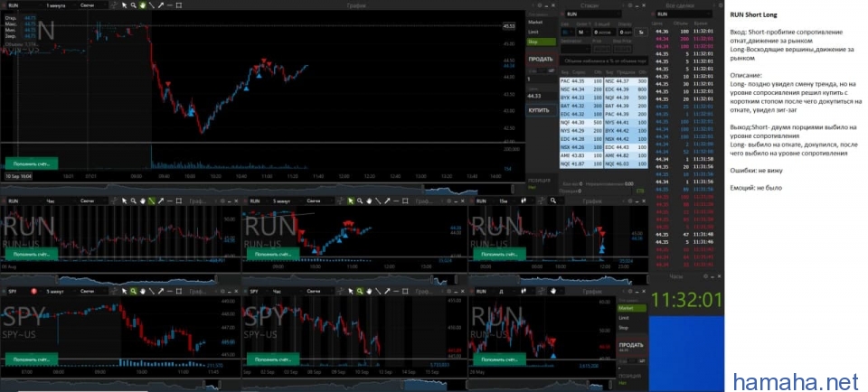Click ask row 'NQE 46.03' in order book
The height and width of the screenshot is (392, 868).
[x=626, y=163]
